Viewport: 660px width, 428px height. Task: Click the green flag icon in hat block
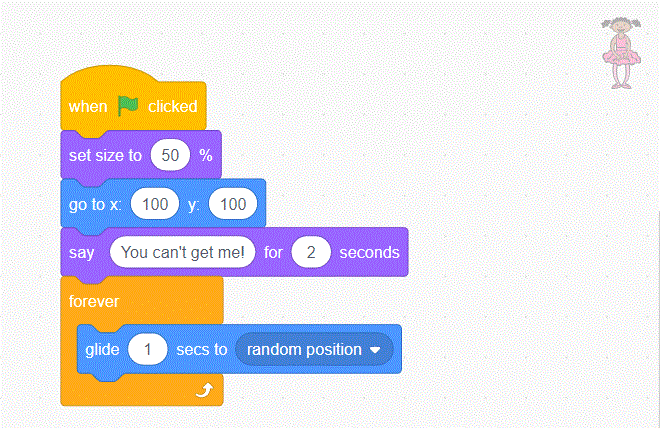coord(128,105)
